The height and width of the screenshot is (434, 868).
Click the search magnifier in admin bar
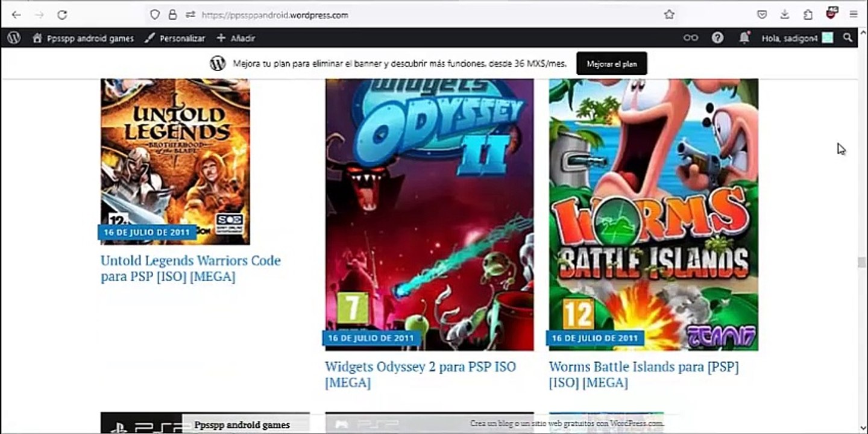848,37
